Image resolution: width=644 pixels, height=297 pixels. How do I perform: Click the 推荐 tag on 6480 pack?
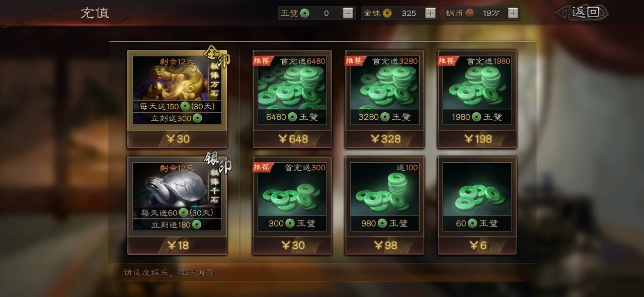point(262,60)
